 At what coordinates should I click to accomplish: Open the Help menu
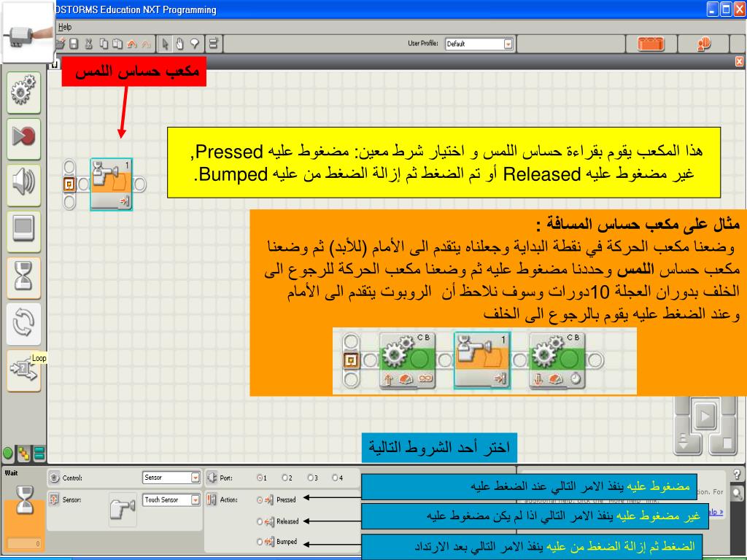click(x=65, y=27)
